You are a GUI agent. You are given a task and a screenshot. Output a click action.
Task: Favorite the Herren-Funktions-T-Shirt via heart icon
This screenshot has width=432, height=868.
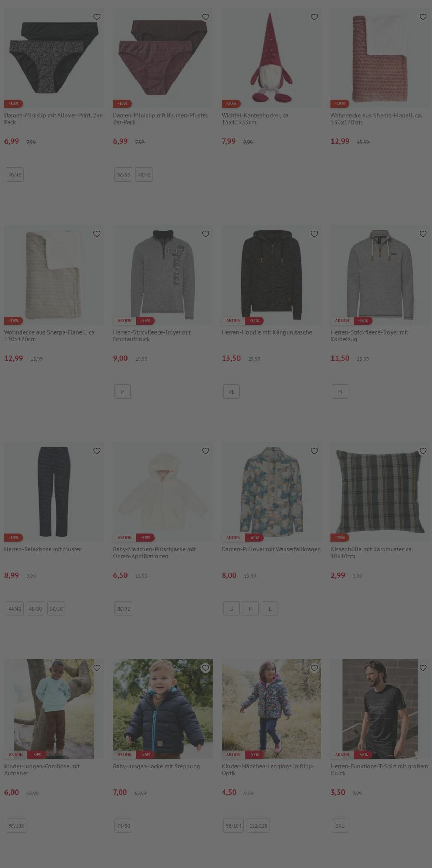[423, 668]
